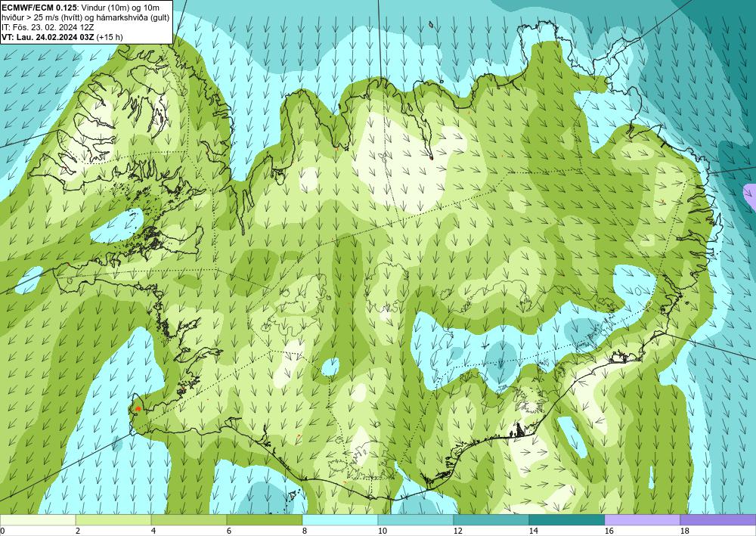Select the 6–8 m/s dark green legend swatch

(x=265, y=519)
